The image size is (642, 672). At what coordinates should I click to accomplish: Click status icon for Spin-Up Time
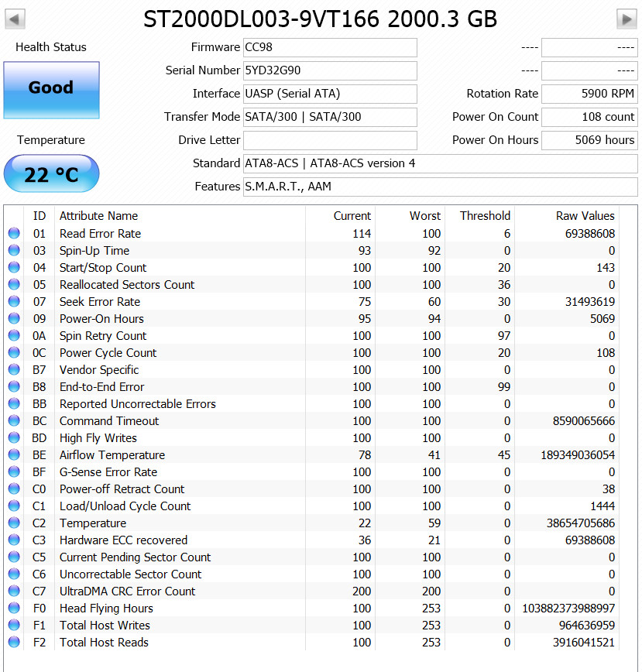[14, 250]
